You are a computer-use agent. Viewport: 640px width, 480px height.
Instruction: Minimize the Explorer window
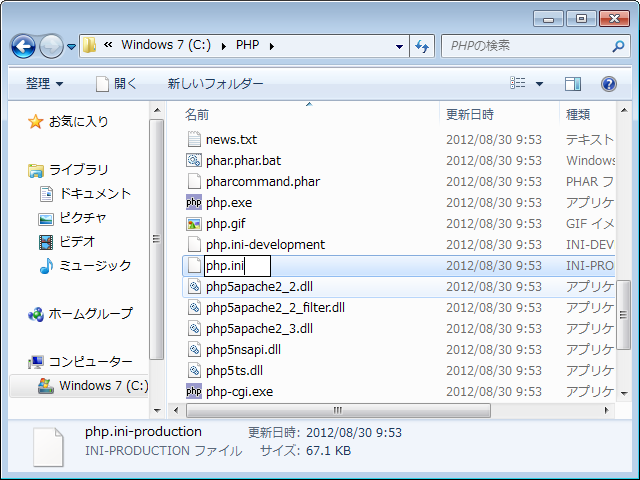pos(548,19)
